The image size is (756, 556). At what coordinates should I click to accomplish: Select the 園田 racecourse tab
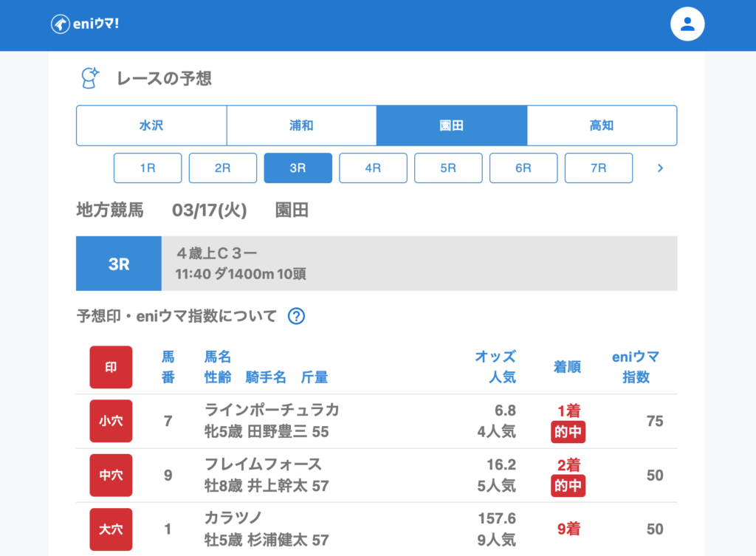[452, 126]
